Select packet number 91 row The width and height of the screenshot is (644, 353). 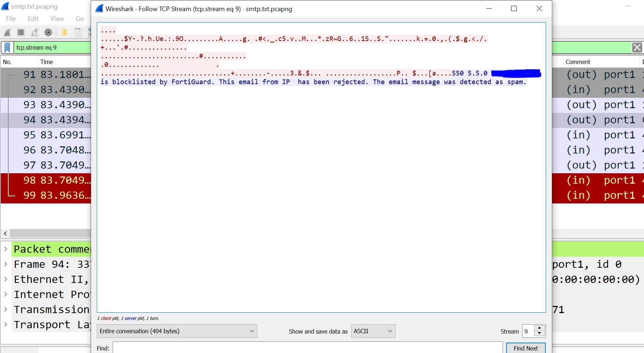(x=46, y=74)
